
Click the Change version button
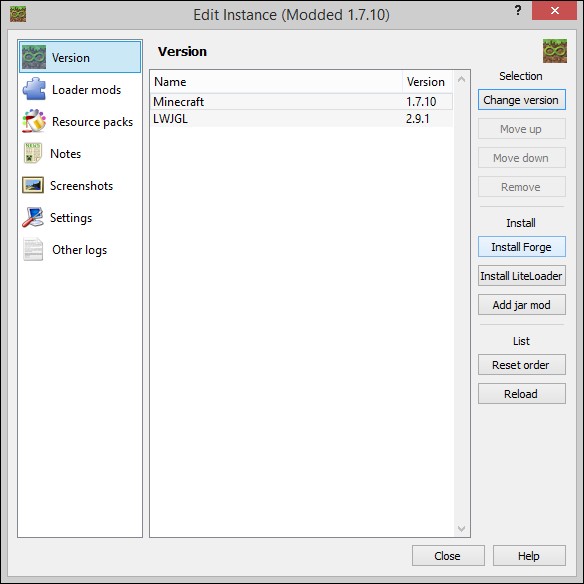522,99
